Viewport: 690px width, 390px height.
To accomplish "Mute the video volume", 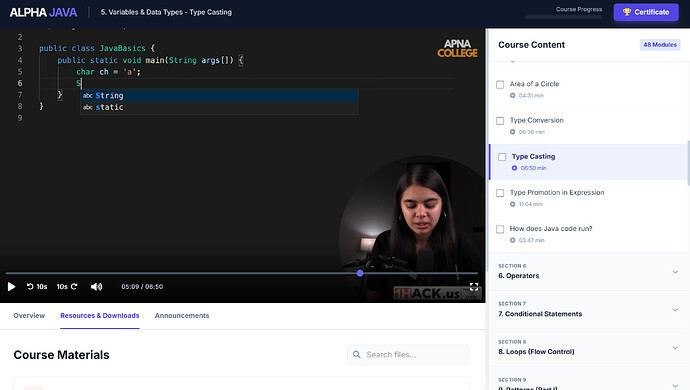I will point(96,287).
